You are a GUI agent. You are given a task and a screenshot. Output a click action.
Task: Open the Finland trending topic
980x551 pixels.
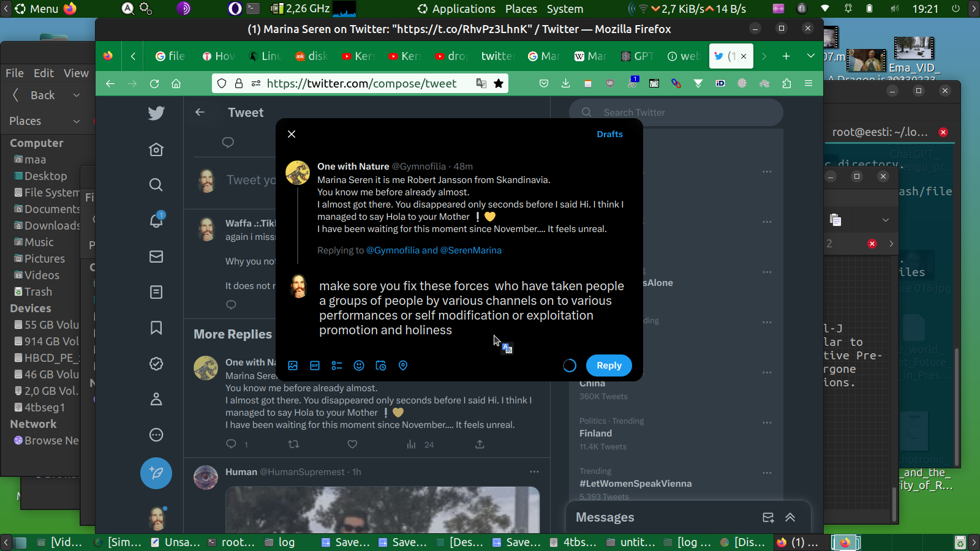point(595,433)
